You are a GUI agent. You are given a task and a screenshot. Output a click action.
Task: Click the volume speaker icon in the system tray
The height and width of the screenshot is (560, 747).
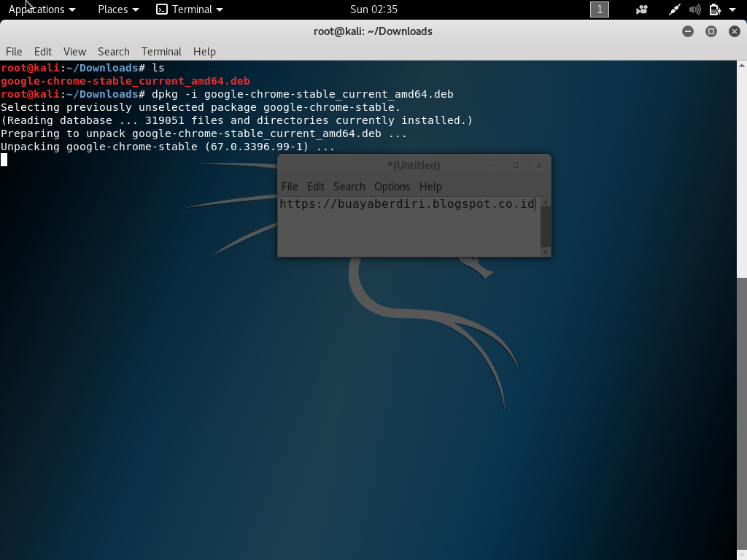(x=694, y=9)
